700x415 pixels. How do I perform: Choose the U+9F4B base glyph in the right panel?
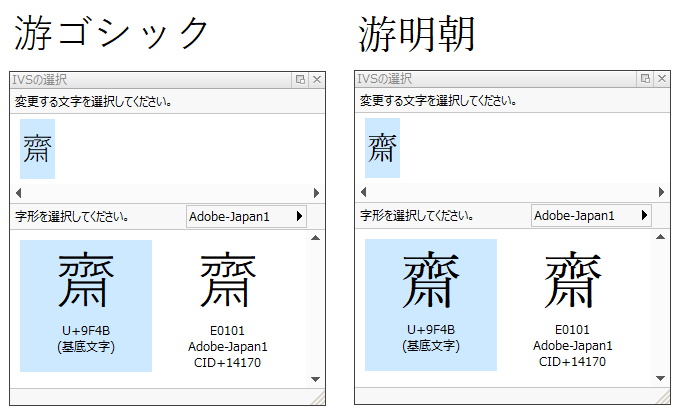pos(431,305)
